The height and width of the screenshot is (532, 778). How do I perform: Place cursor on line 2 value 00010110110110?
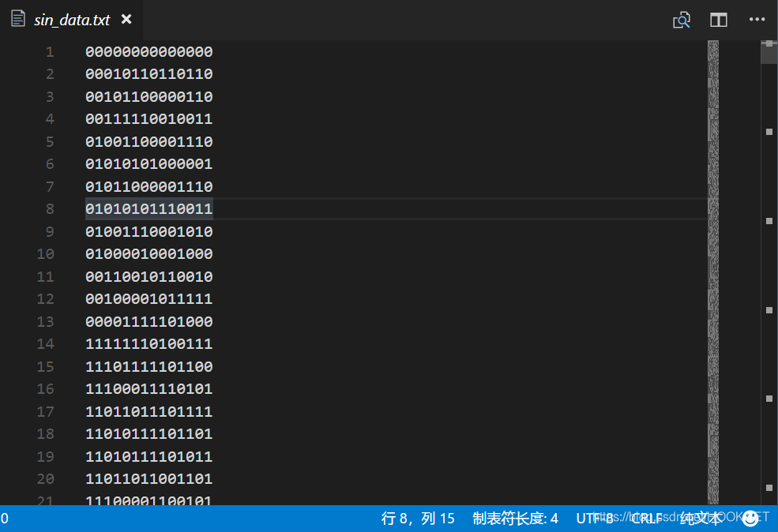point(148,74)
